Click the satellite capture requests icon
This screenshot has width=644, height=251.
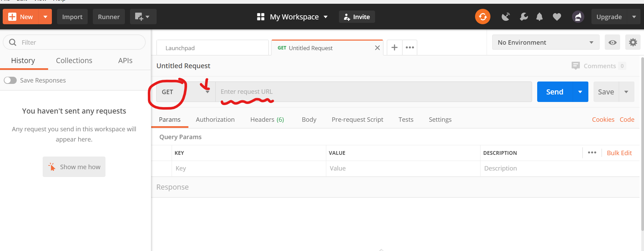click(505, 17)
